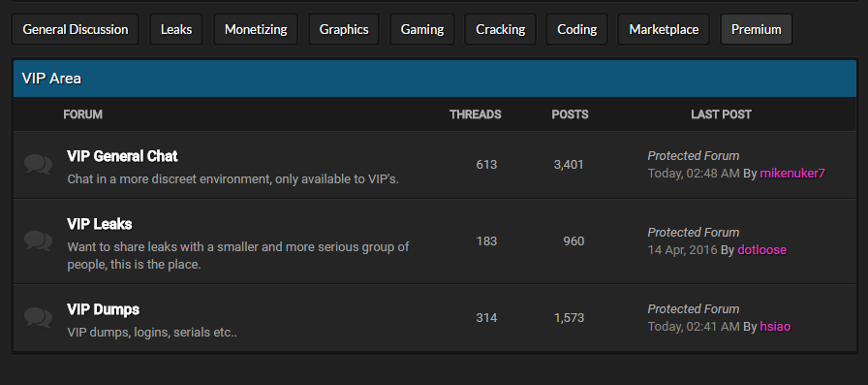
Task: Click the POSTS column header
Action: [570, 114]
